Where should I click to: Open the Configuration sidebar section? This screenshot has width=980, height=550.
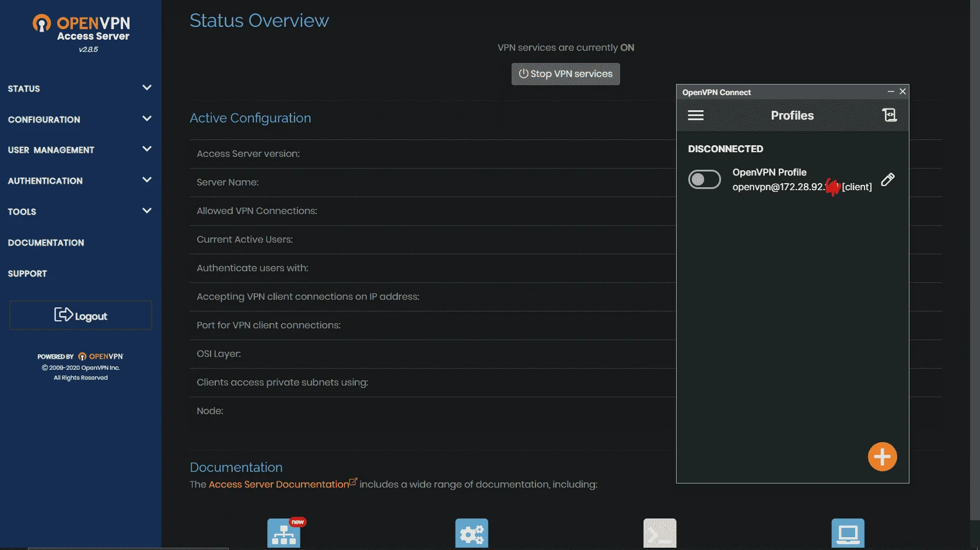click(x=44, y=120)
